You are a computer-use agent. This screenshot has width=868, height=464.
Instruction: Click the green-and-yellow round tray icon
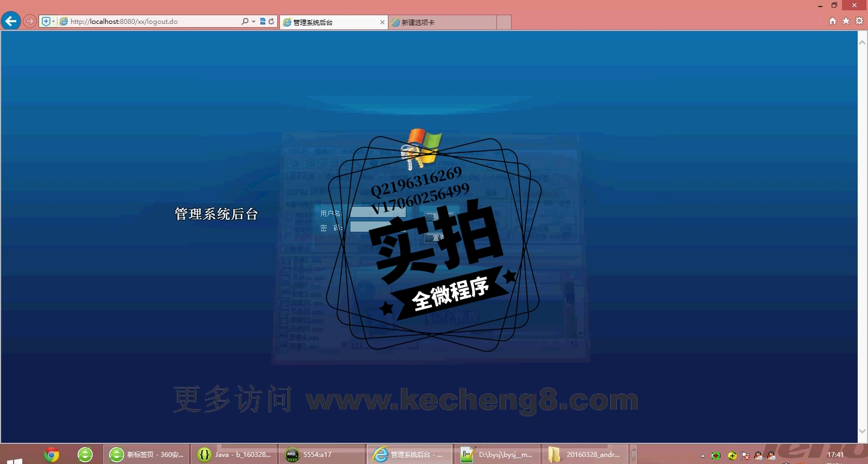(x=732, y=455)
